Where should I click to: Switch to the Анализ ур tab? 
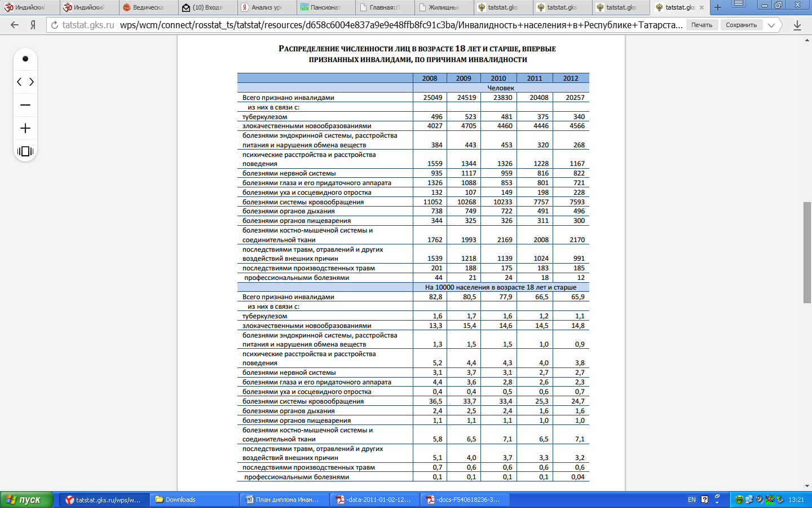point(268,7)
